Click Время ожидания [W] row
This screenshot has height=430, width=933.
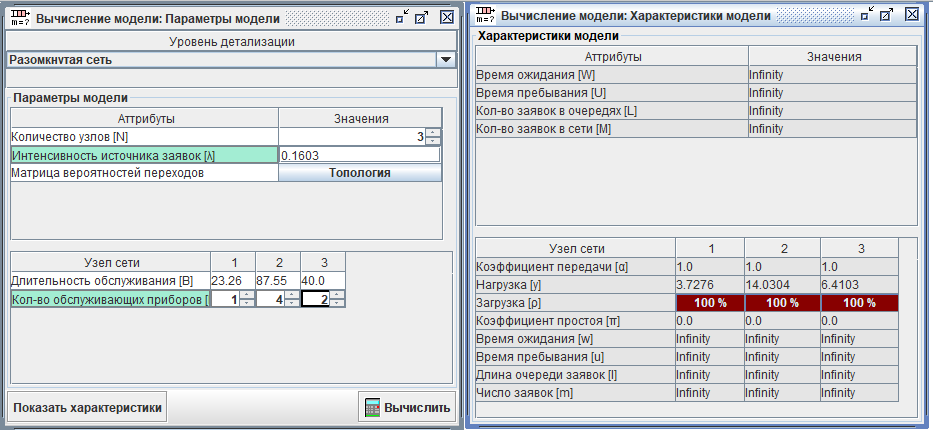coord(696,75)
